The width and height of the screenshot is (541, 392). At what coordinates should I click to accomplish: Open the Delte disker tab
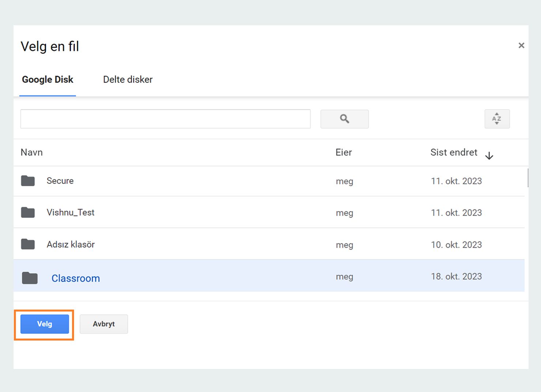pyautogui.click(x=128, y=80)
